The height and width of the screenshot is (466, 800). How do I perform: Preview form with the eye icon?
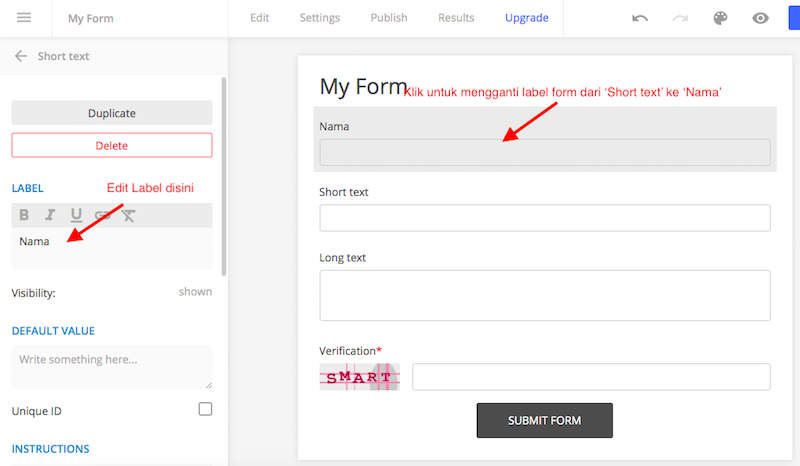(x=760, y=18)
